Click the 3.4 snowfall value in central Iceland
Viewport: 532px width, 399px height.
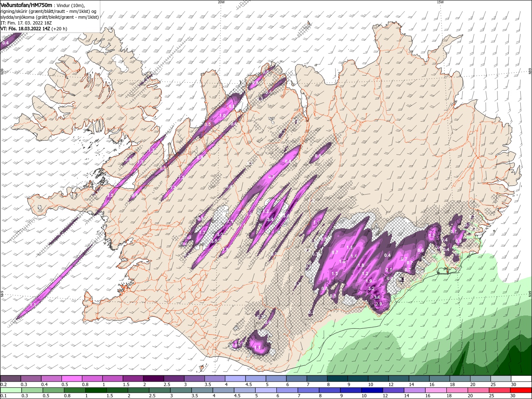pyautogui.click(x=270, y=219)
